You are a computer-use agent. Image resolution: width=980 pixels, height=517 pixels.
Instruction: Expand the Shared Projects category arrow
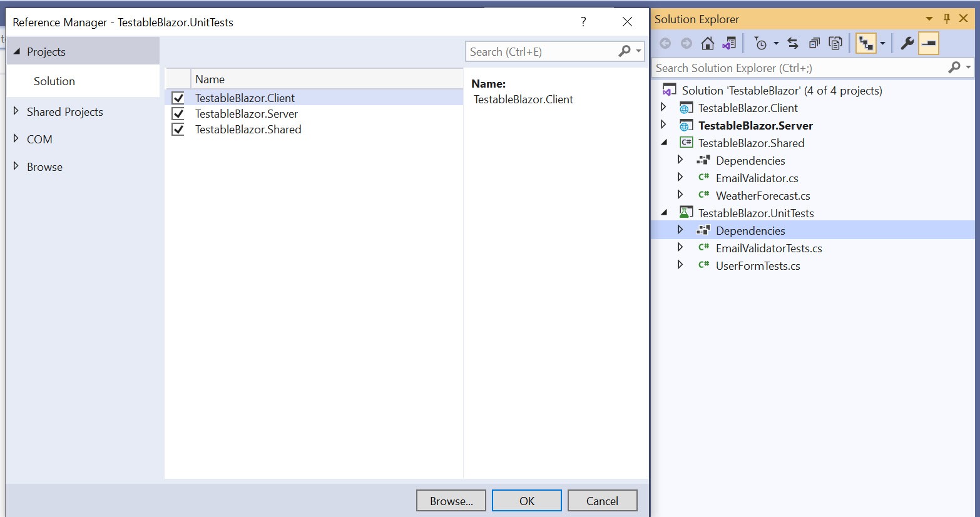click(x=16, y=111)
